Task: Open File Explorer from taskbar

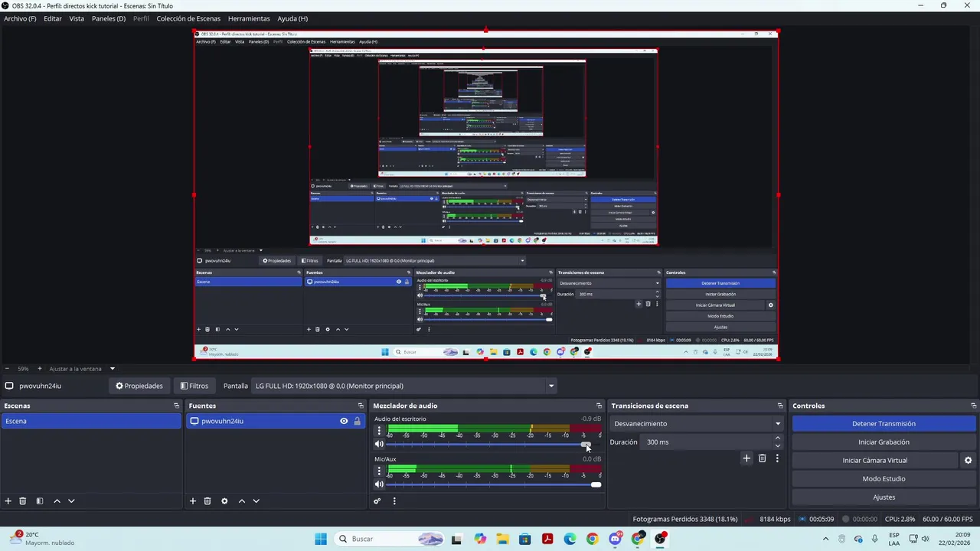Action: click(502, 539)
